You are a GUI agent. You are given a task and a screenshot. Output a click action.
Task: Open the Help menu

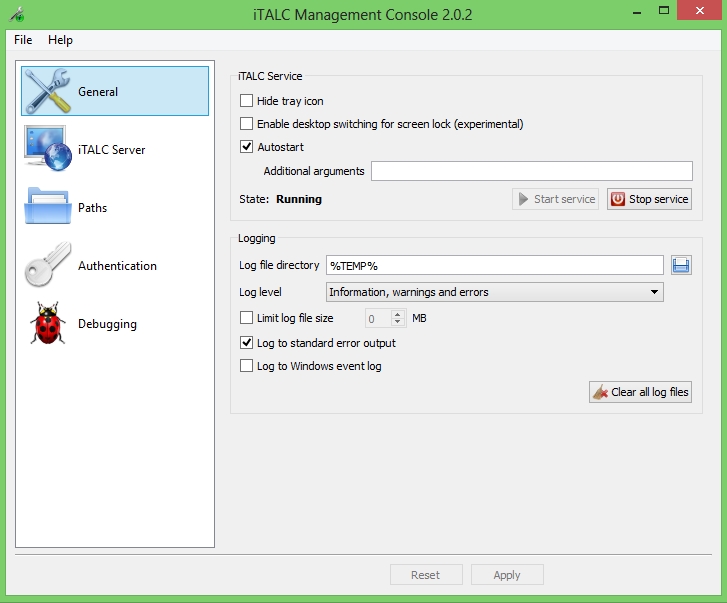point(60,40)
